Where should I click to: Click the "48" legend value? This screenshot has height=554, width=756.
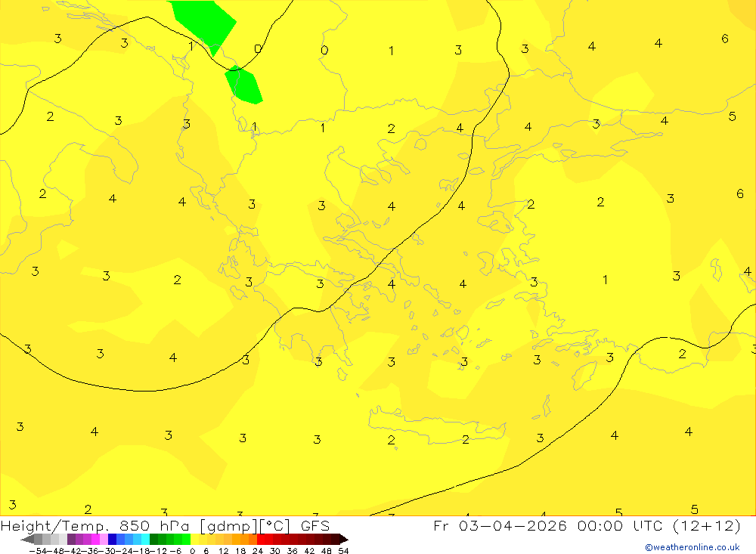[327, 551]
